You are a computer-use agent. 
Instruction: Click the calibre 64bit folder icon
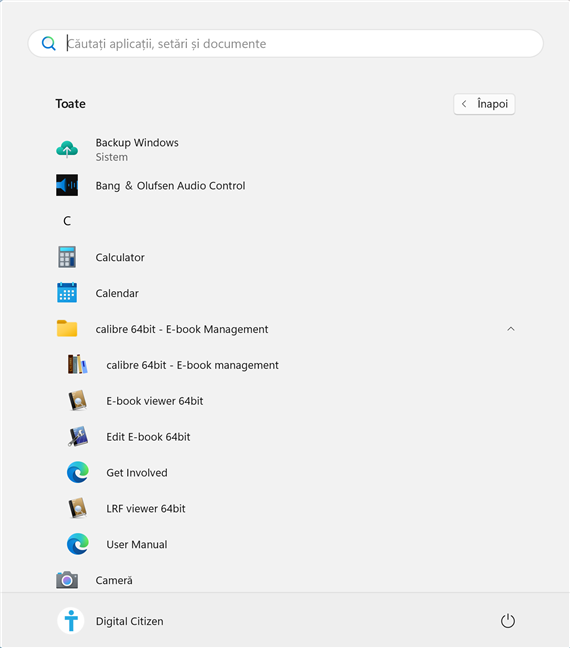[x=67, y=329]
